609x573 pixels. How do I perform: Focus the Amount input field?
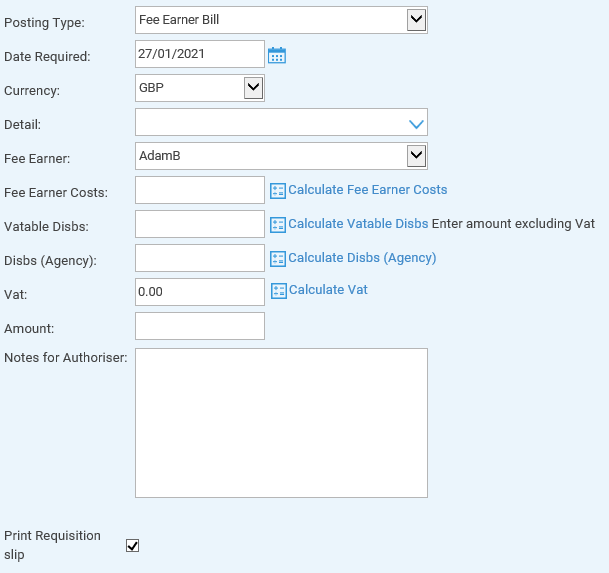(x=200, y=326)
